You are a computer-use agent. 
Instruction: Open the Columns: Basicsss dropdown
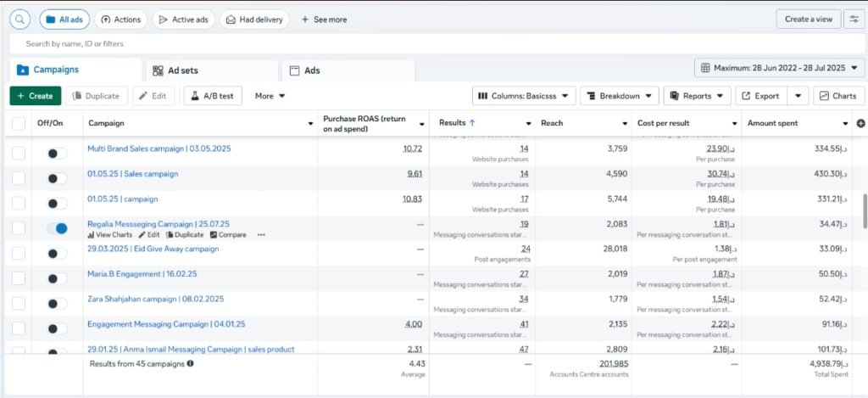tap(524, 96)
